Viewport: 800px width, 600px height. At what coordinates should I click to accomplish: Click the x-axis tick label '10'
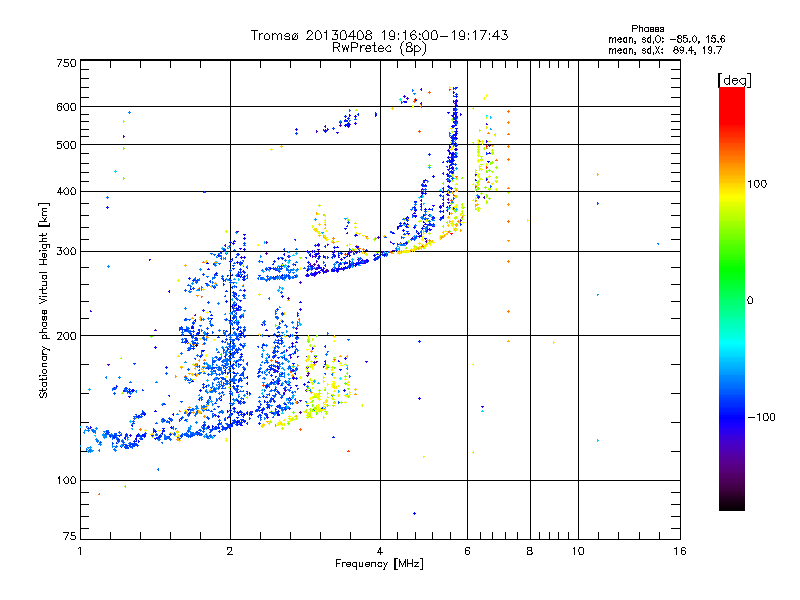pos(578,551)
